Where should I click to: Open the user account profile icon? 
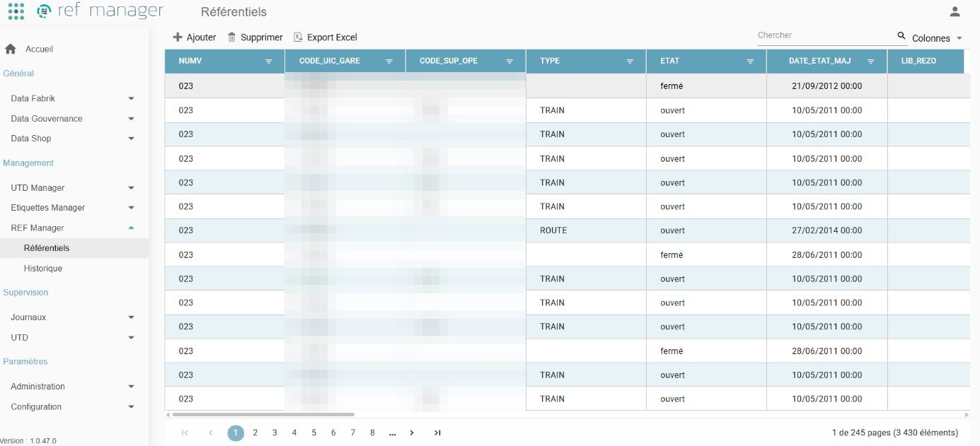point(955,11)
